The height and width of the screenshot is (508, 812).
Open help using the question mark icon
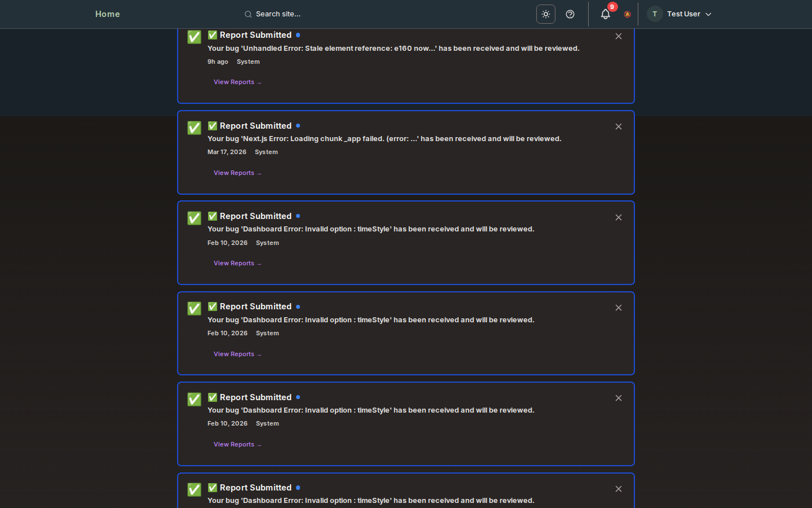(570, 14)
